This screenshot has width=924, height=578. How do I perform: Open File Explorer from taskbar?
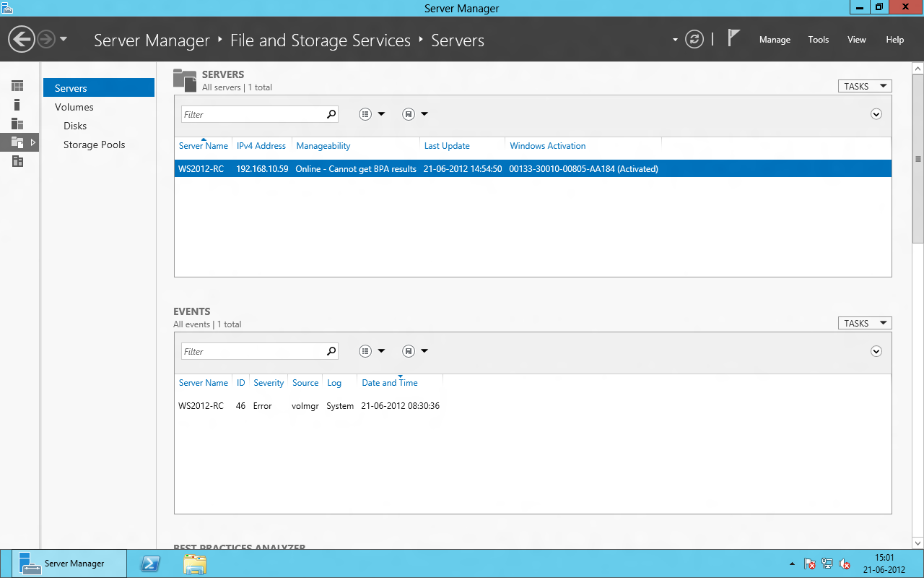click(x=195, y=564)
